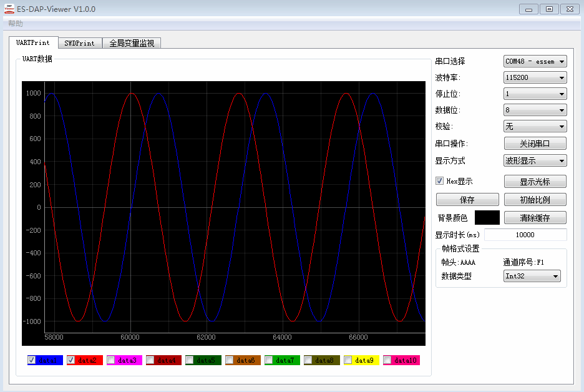The width and height of the screenshot is (584, 392).
Task: Open the 串口选择 COM48 port dropdown
Action: click(x=535, y=61)
